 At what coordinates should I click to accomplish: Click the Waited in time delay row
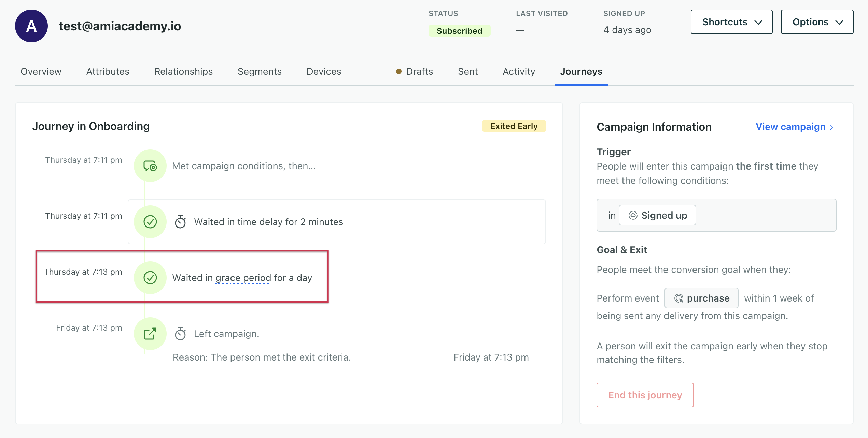[337, 222]
